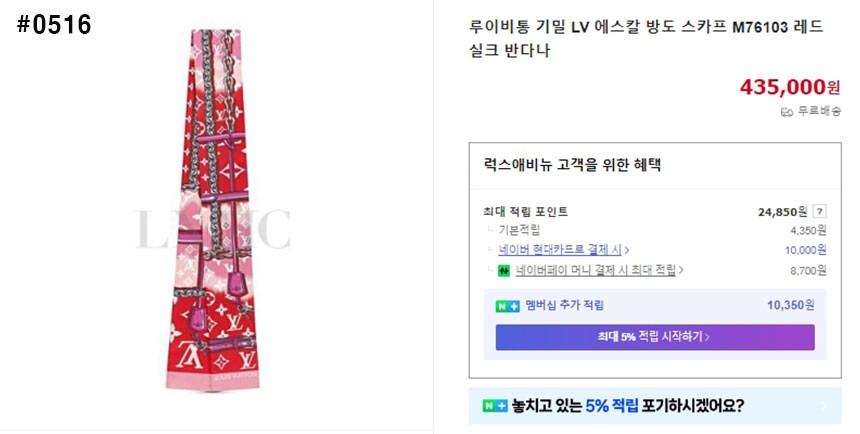Click the N+ membership badge beside 멤버십 추가 적립
This screenshot has width=860, height=434.
point(508,306)
